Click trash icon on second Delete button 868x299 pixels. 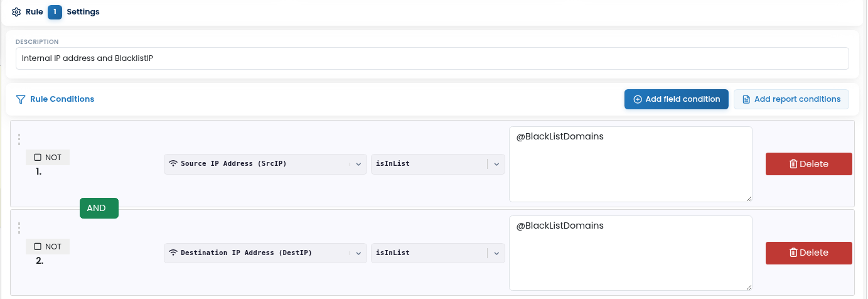tap(793, 253)
